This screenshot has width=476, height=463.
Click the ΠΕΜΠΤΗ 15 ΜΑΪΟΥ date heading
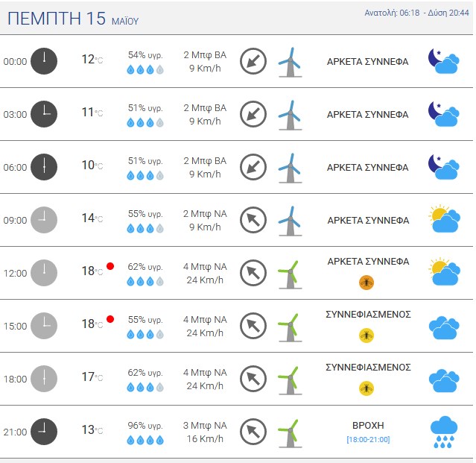pyautogui.click(x=73, y=19)
